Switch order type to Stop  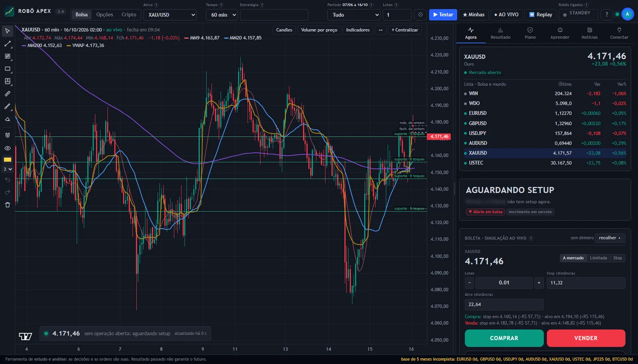pyautogui.click(x=617, y=258)
